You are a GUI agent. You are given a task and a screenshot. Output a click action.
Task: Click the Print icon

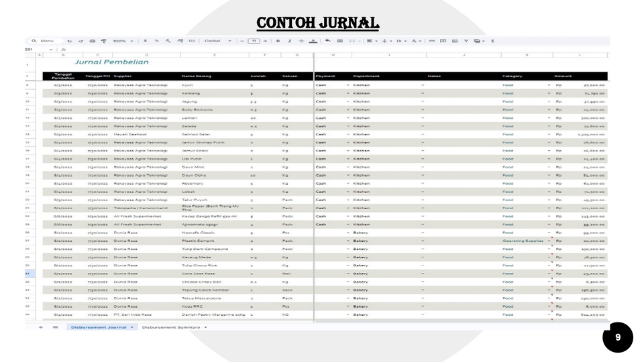(92, 41)
